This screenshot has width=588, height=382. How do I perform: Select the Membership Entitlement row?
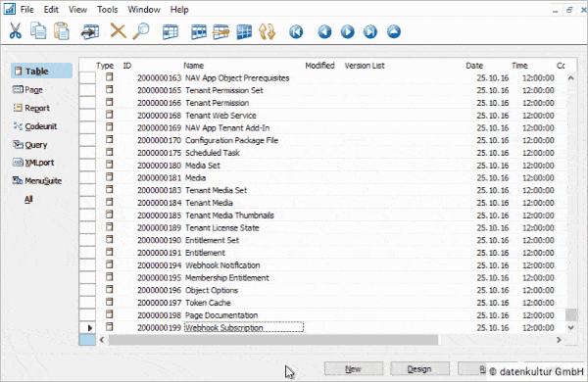(322, 278)
